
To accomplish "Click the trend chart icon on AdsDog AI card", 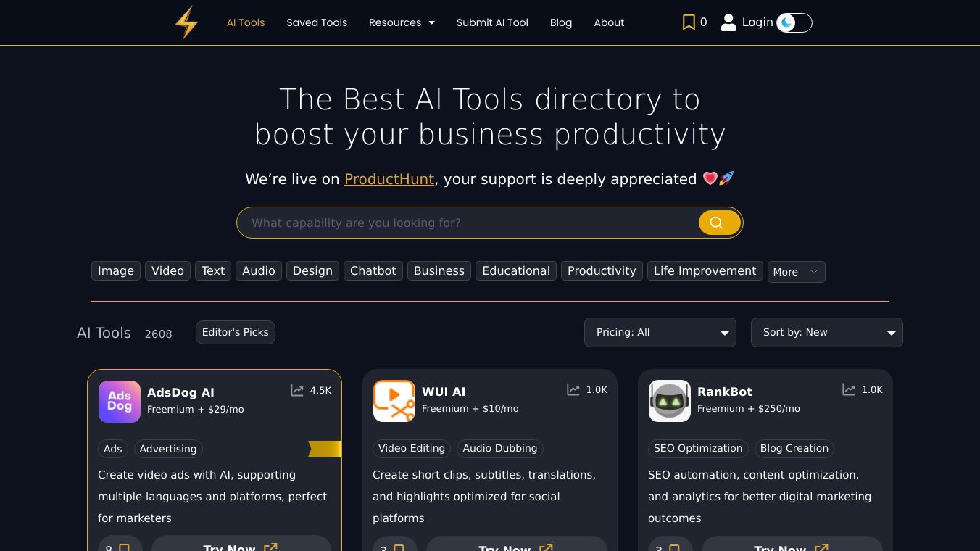I will (x=297, y=389).
